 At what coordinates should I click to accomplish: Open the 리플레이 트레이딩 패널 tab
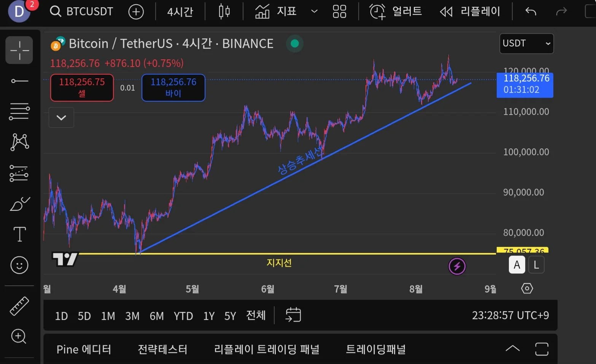[267, 349]
